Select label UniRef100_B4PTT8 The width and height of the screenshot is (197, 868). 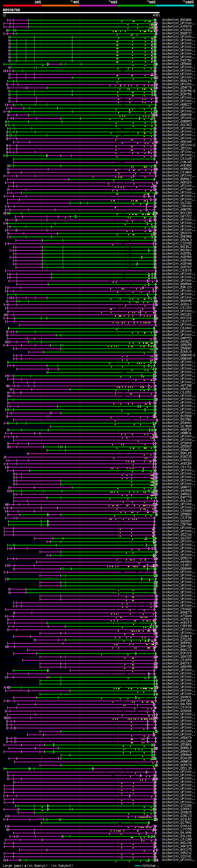(177, 497)
